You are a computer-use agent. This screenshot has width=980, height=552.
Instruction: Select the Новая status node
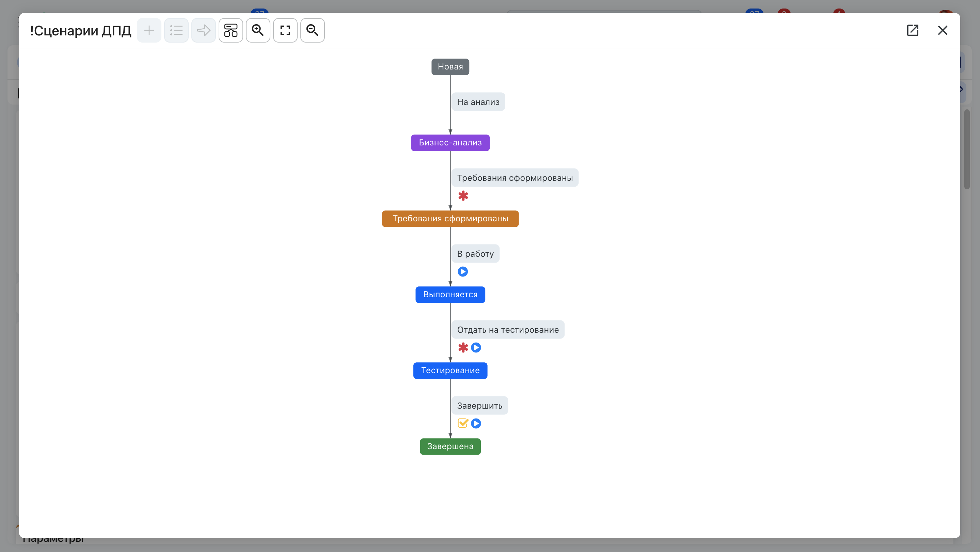(451, 67)
